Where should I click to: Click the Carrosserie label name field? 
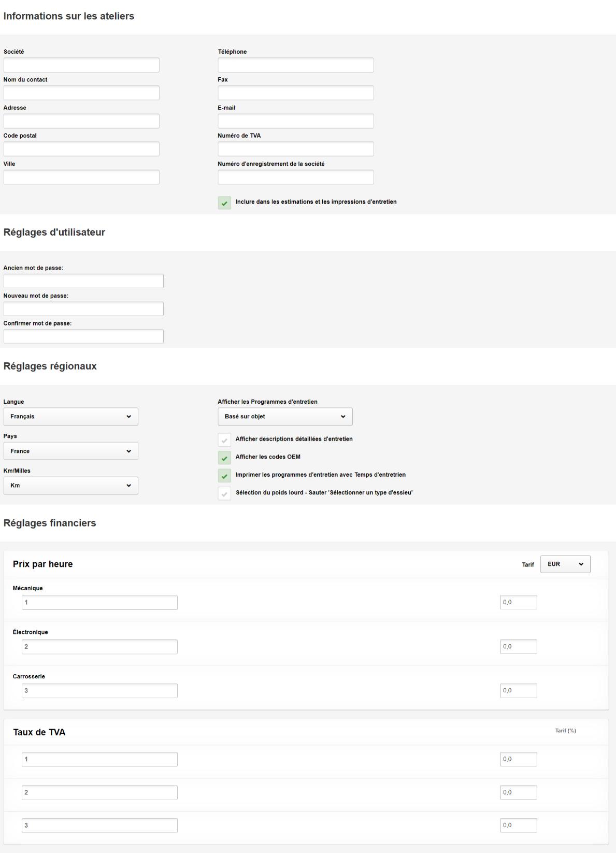[x=99, y=691]
